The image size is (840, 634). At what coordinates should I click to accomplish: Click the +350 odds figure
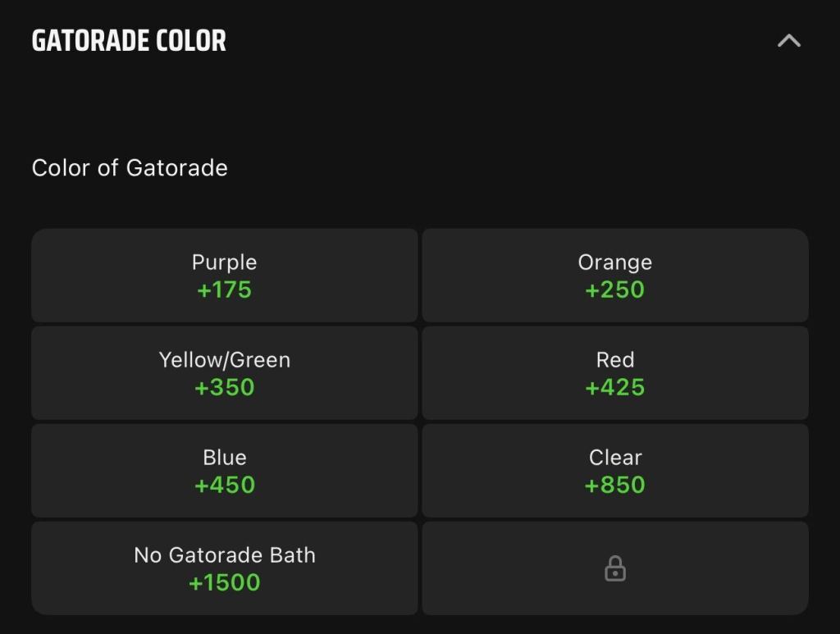pyautogui.click(x=225, y=387)
